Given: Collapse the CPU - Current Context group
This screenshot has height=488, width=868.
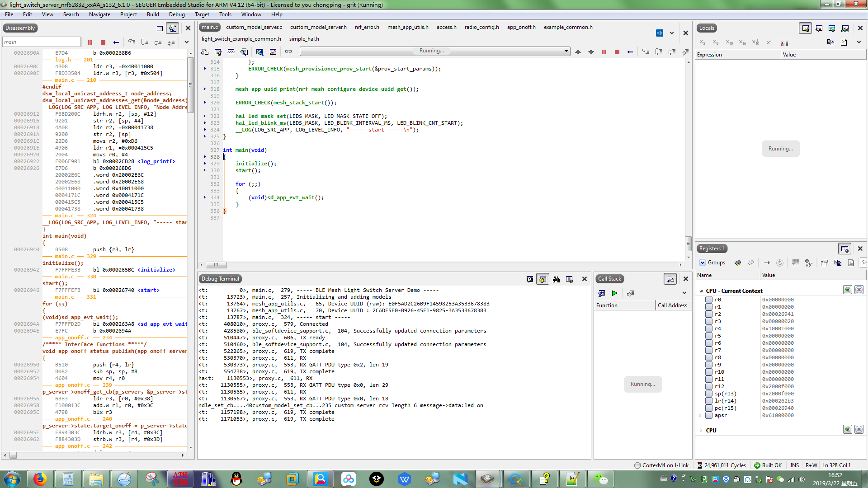Looking at the screenshot, I should [701, 291].
